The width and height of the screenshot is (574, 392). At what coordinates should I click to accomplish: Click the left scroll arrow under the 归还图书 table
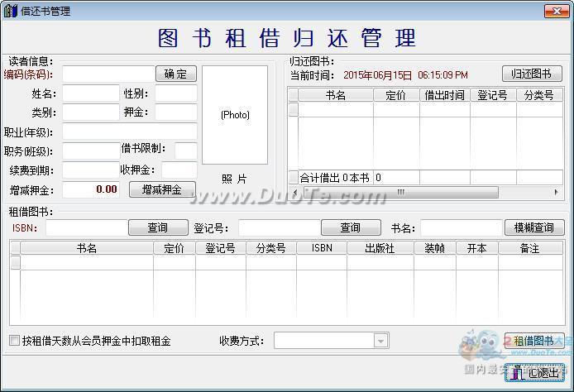pyautogui.click(x=294, y=192)
